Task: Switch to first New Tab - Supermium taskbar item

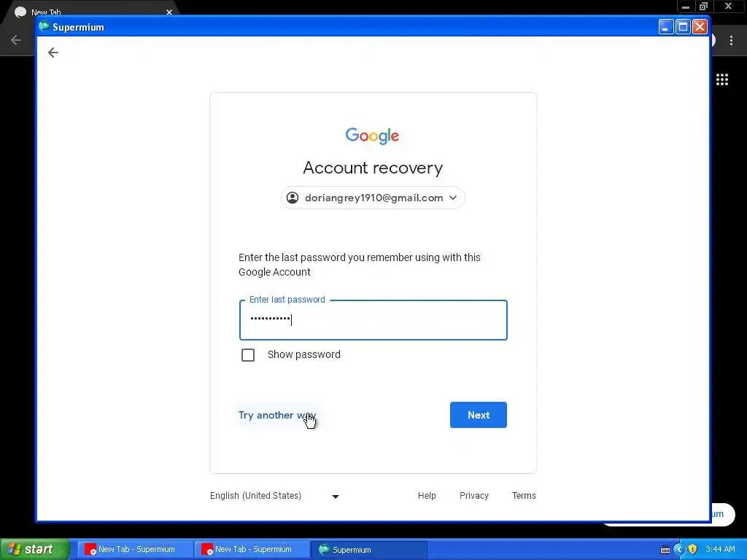Action: 135,549
